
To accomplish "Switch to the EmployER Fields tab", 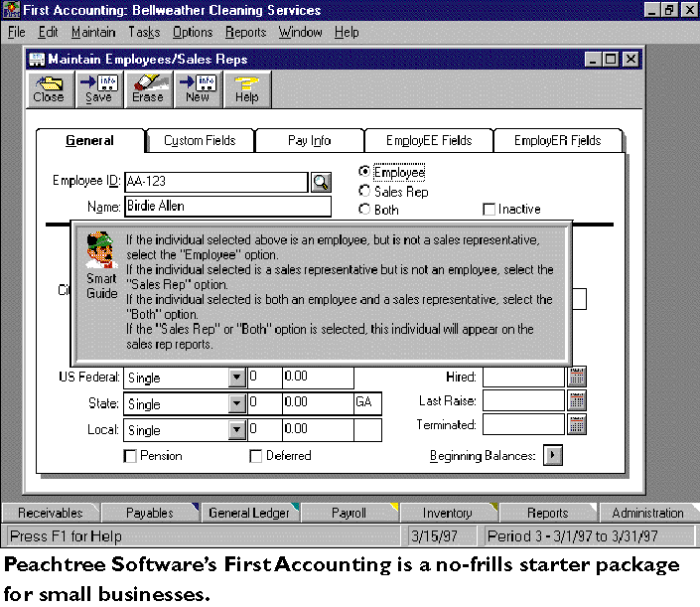I will [557, 141].
